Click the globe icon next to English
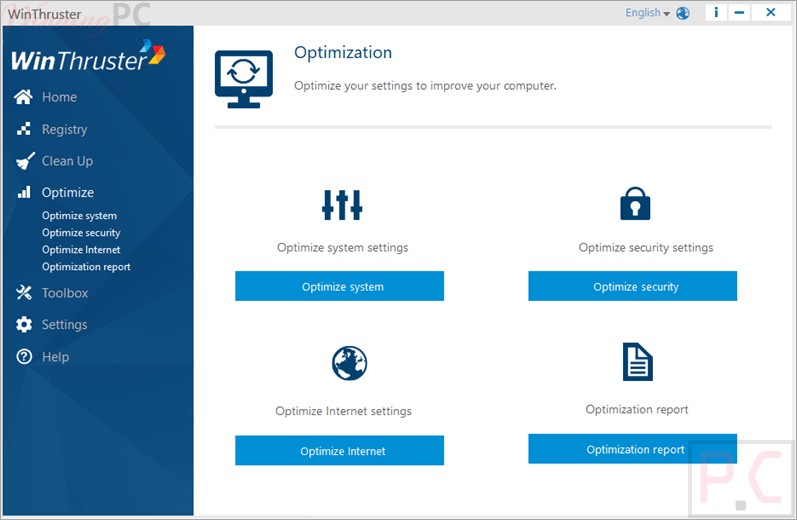This screenshot has width=797, height=520. 683,13
